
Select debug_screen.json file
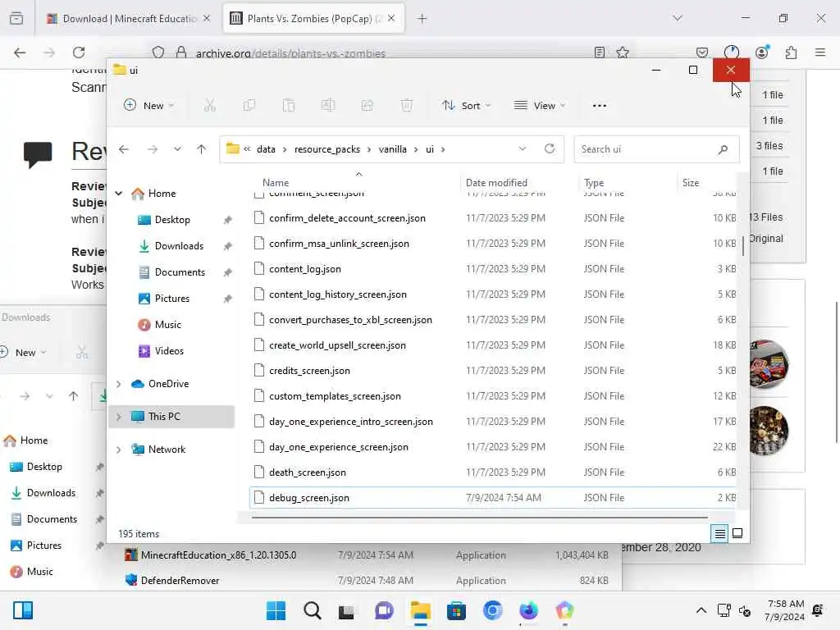click(493, 498)
